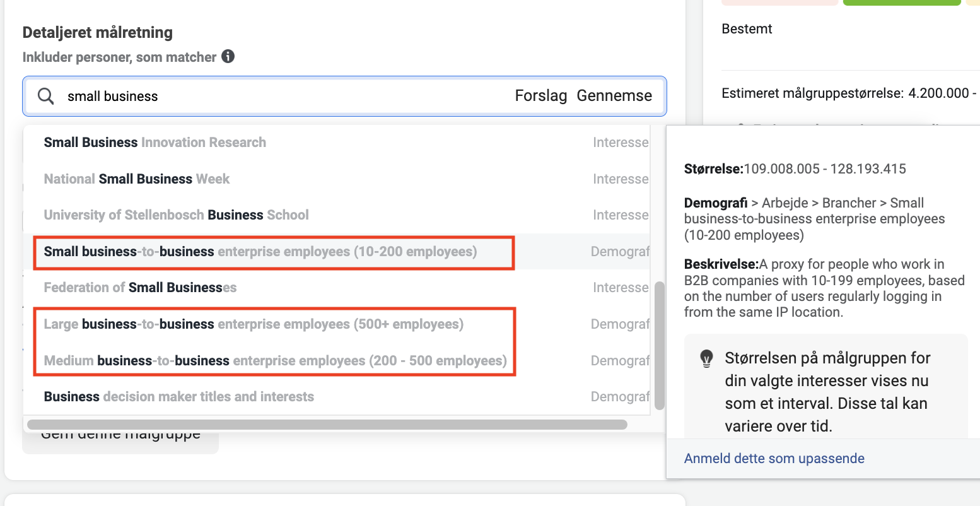Viewport: 980px width, 506px height.
Task: Choose National Small Business Week
Action: pos(137,179)
